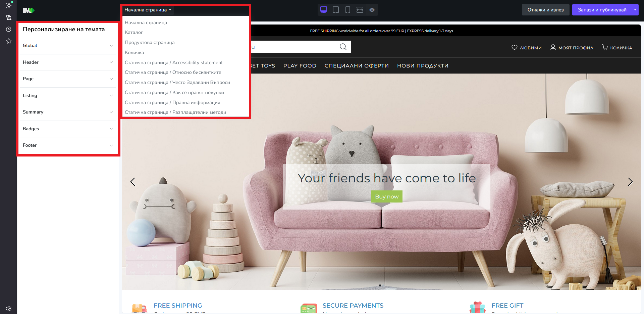Open КОЛИЧКА cart link

point(621,48)
